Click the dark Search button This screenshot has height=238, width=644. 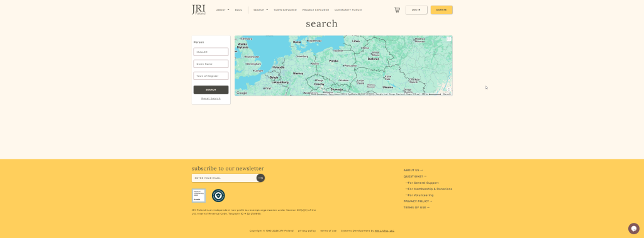(x=211, y=89)
